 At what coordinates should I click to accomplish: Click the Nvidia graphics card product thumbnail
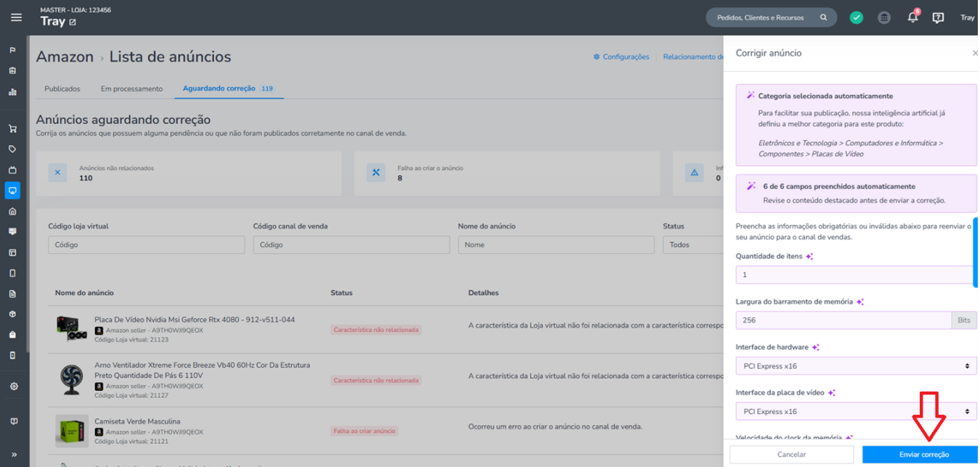[x=72, y=328]
